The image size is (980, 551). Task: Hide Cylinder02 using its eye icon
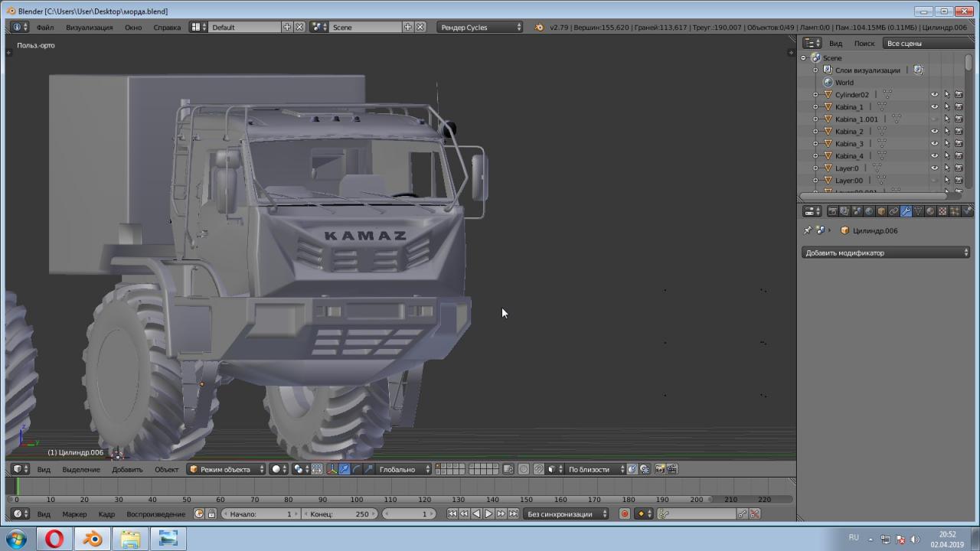934,95
